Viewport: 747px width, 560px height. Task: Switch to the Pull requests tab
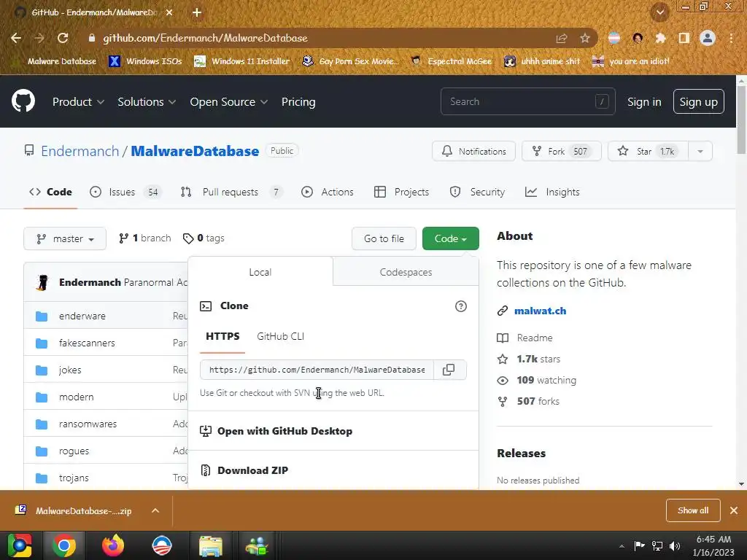point(231,192)
